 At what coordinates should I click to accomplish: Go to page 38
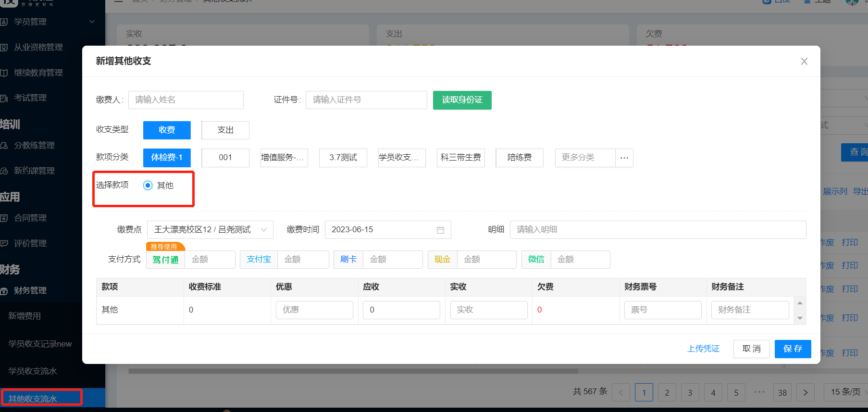click(x=782, y=392)
